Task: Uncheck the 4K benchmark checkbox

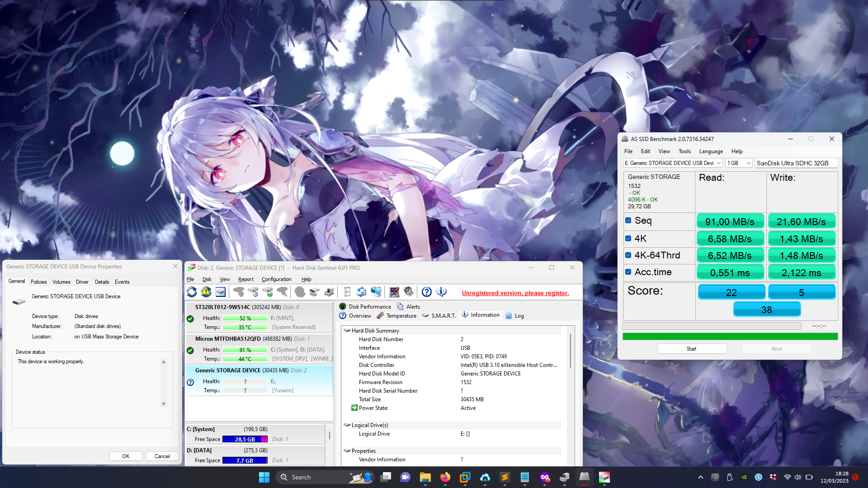Action: point(628,238)
